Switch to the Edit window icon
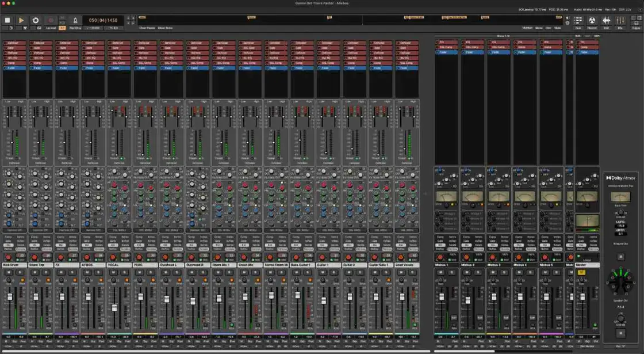Viewport: 644px width, 354px height. point(606,22)
